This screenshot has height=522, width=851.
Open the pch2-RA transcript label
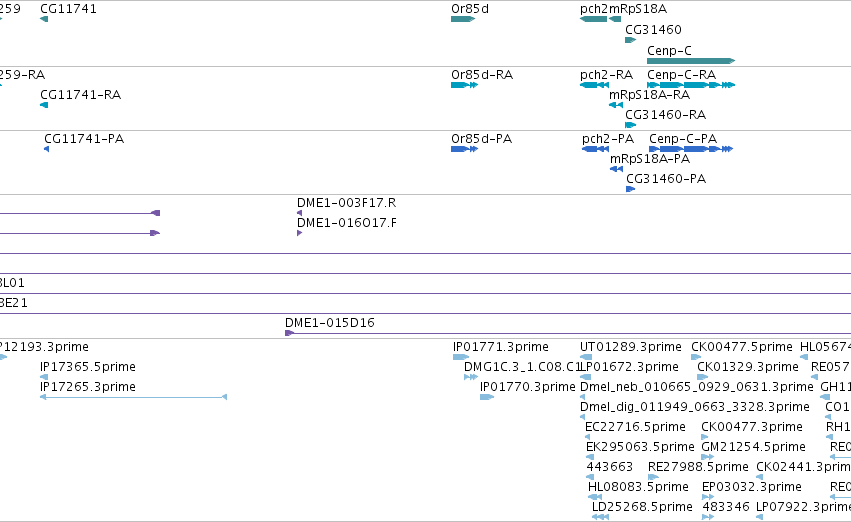point(606,74)
